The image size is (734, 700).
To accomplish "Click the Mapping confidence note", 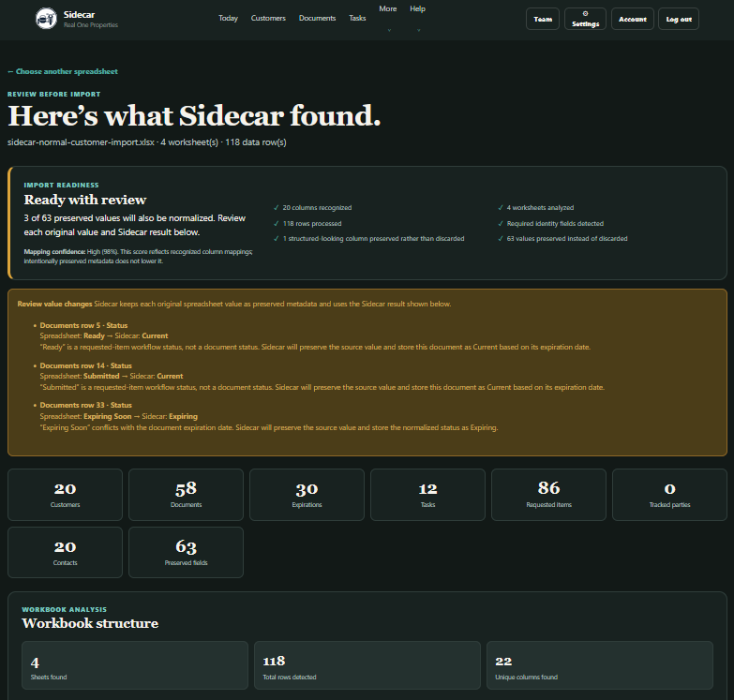I will point(138,257).
